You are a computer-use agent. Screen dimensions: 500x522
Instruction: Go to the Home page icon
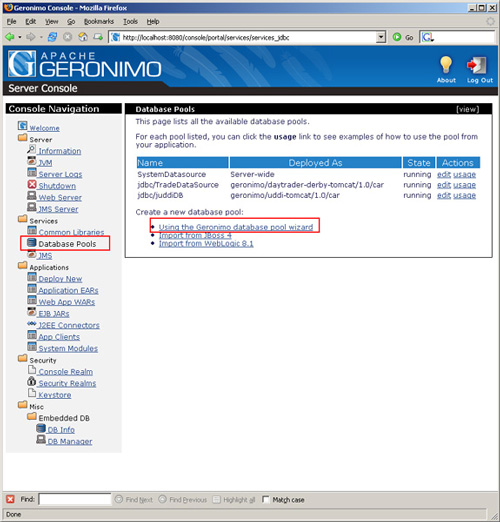coord(83,37)
